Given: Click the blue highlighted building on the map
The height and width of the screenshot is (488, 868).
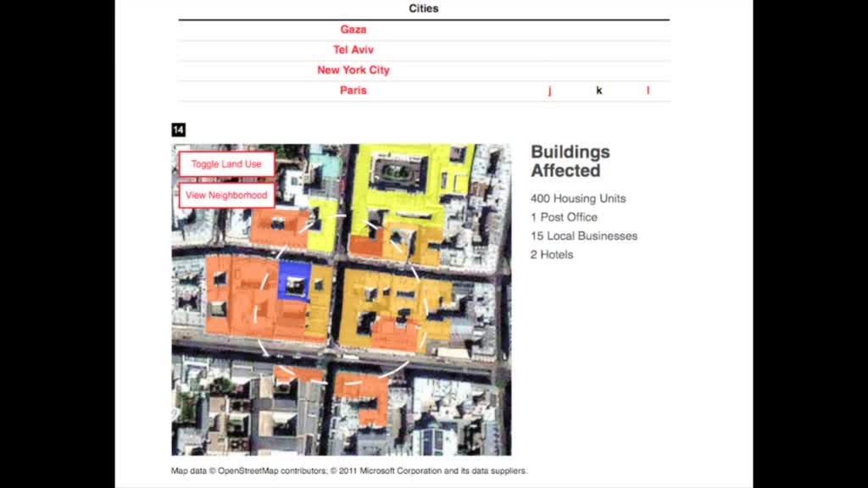Looking at the screenshot, I should tap(294, 279).
